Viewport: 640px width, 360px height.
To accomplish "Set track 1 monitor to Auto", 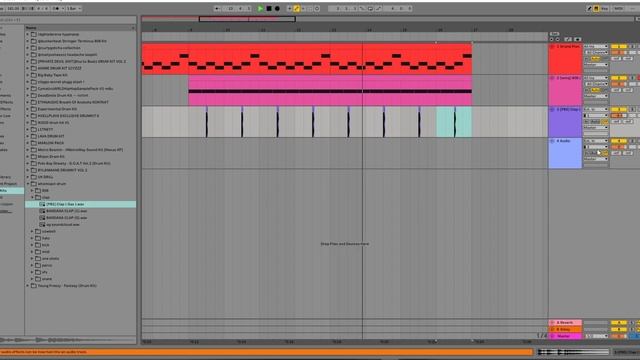I will 596,59.
